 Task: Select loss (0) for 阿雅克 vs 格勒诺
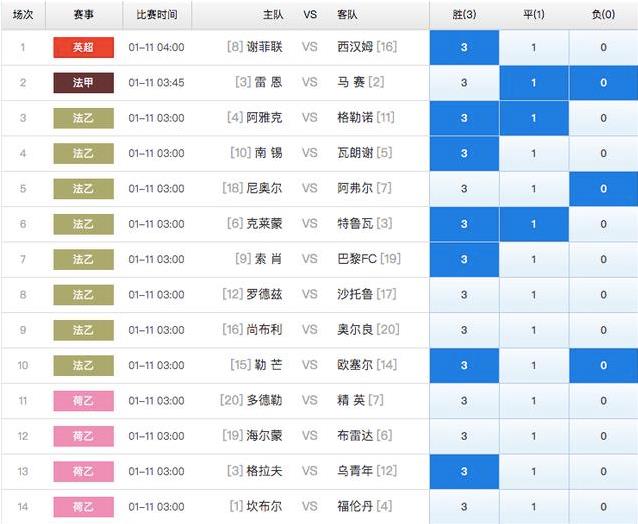603,118
